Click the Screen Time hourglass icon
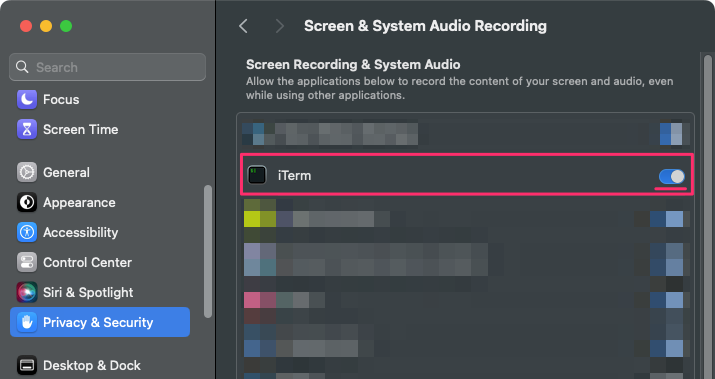715x379 pixels. (27, 130)
